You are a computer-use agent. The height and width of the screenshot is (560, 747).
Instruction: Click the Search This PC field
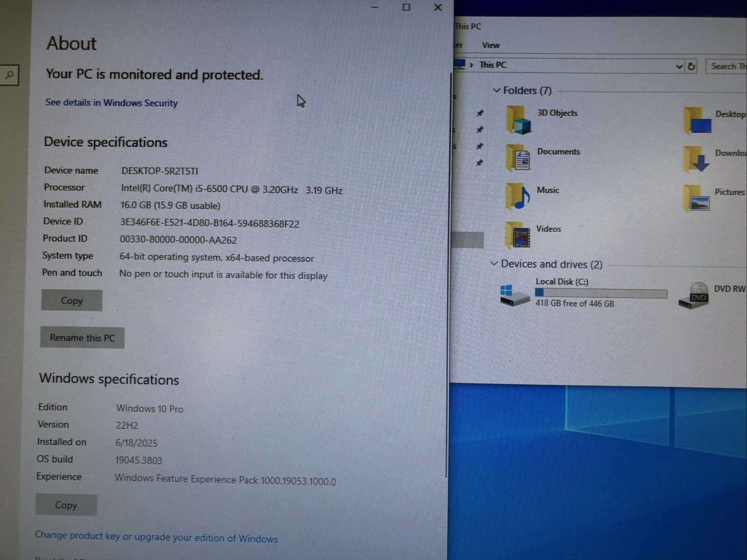pyautogui.click(x=726, y=66)
